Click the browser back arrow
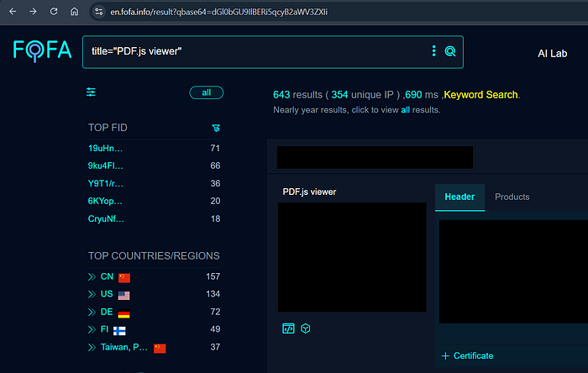588x373 pixels. [13, 12]
